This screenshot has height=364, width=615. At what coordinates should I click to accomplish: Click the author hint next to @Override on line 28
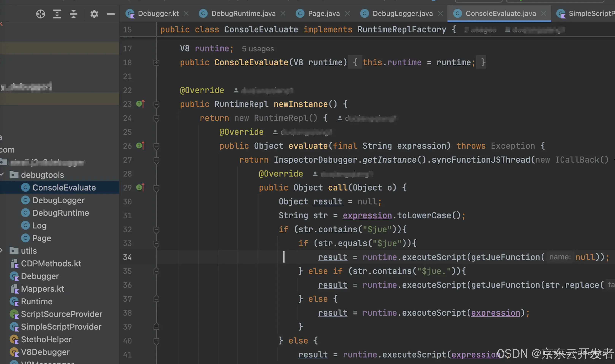[343, 174]
